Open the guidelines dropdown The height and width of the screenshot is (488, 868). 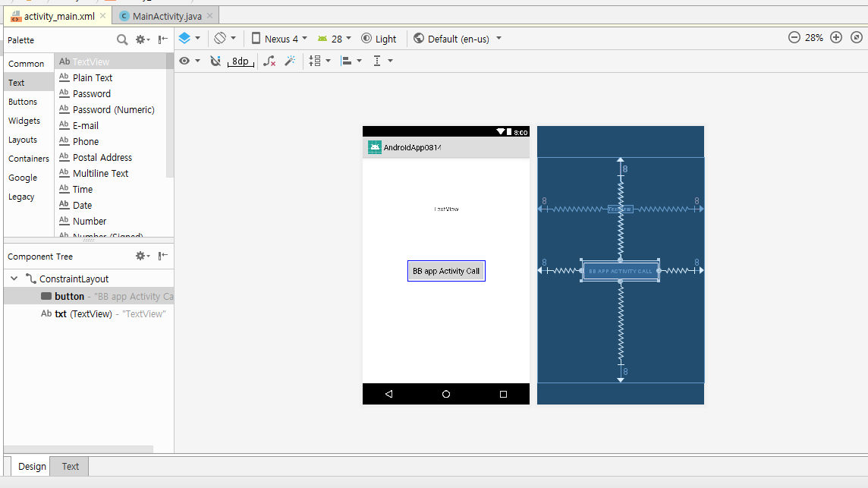(x=382, y=61)
